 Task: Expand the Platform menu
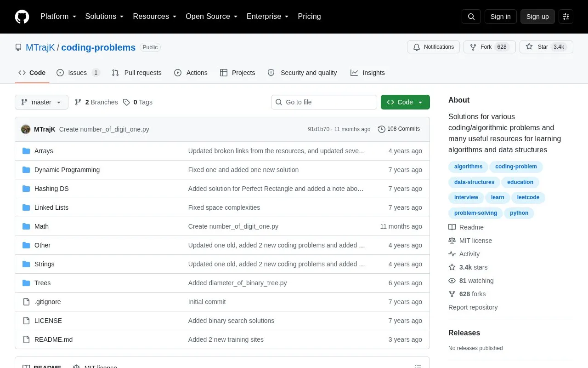click(58, 17)
